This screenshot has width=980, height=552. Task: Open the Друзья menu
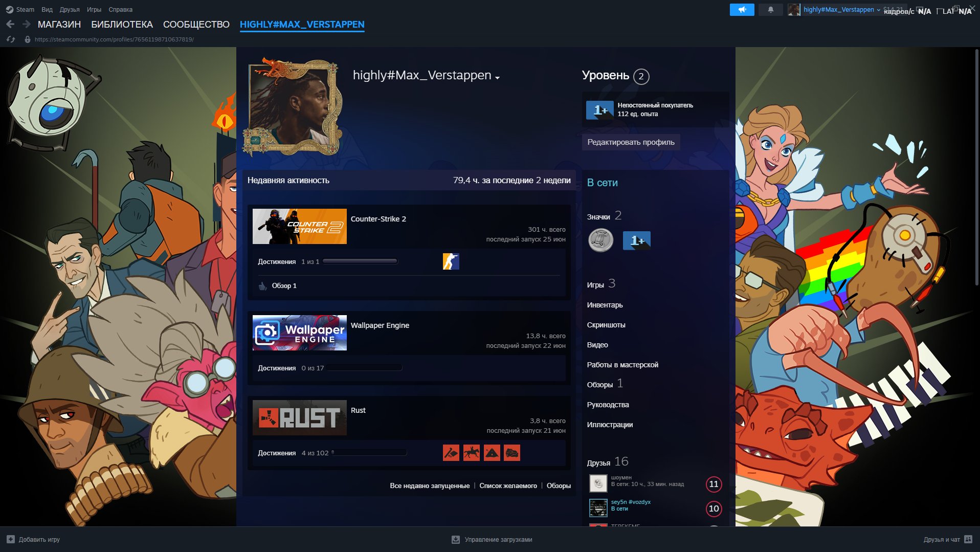click(70, 9)
